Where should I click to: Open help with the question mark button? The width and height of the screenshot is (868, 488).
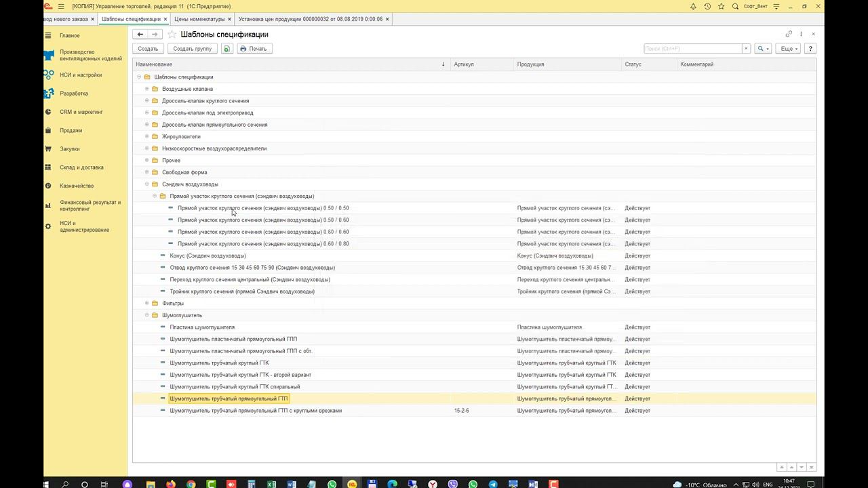pyautogui.click(x=810, y=49)
